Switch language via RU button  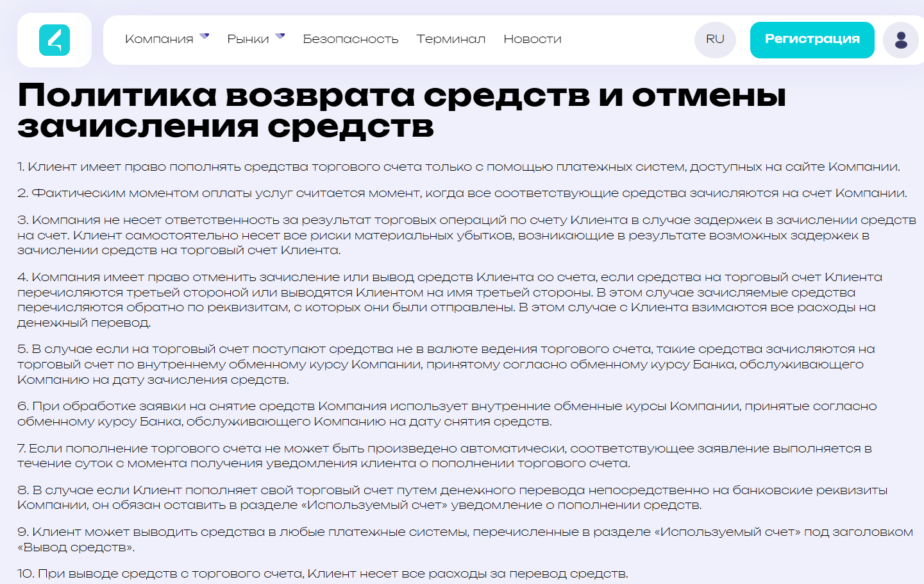pos(715,40)
